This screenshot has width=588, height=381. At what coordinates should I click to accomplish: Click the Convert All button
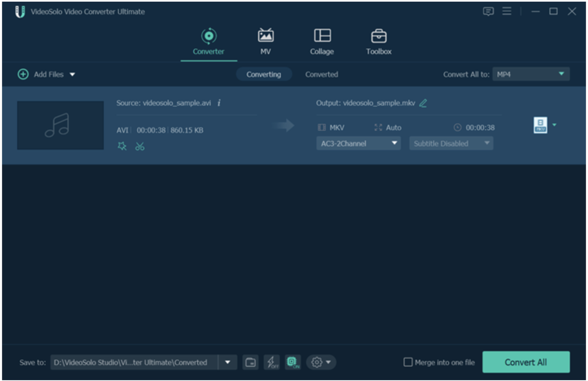pyautogui.click(x=526, y=362)
